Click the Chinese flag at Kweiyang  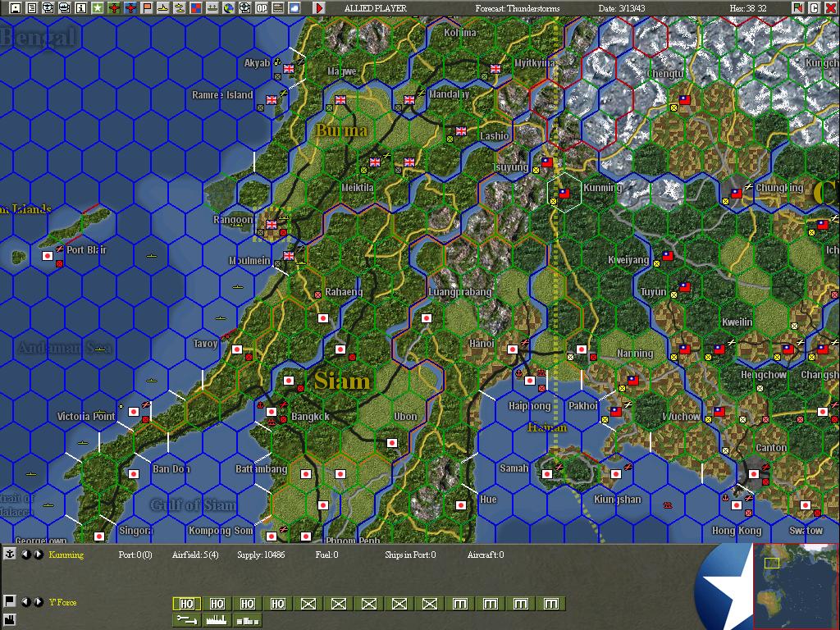coord(668,256)
